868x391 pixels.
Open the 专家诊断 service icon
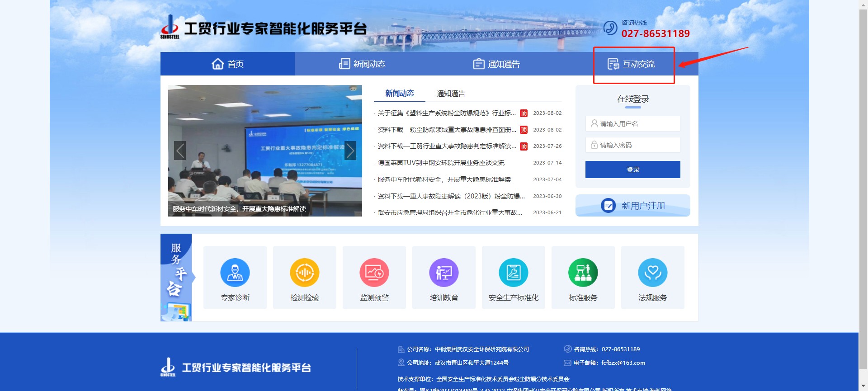coord(235,273)
